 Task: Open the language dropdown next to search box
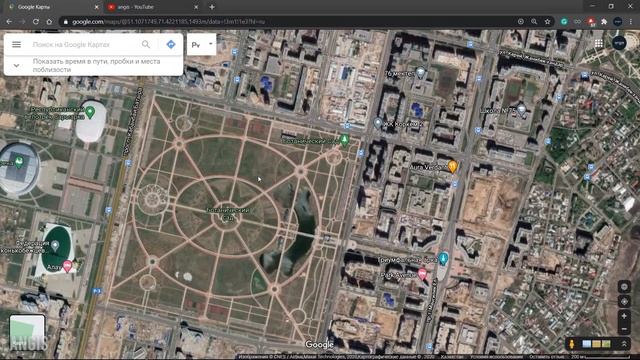(x=202, y=44)
